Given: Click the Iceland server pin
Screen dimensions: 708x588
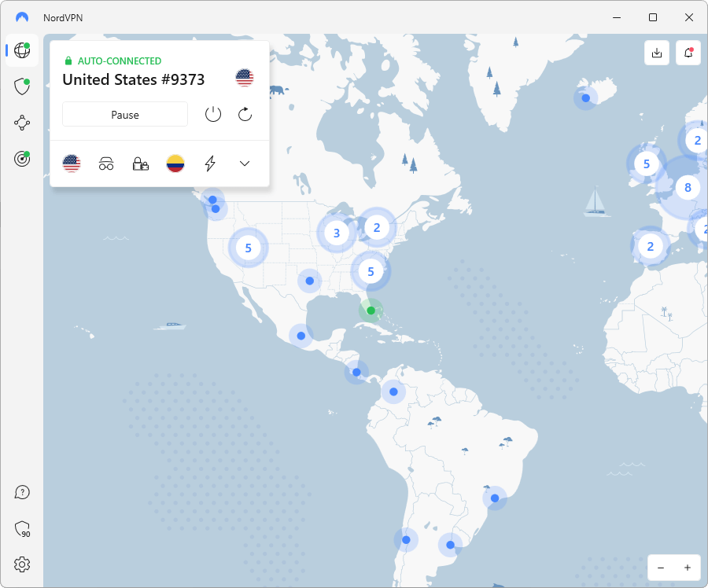Looking at the screenshot, I should 586,98.
